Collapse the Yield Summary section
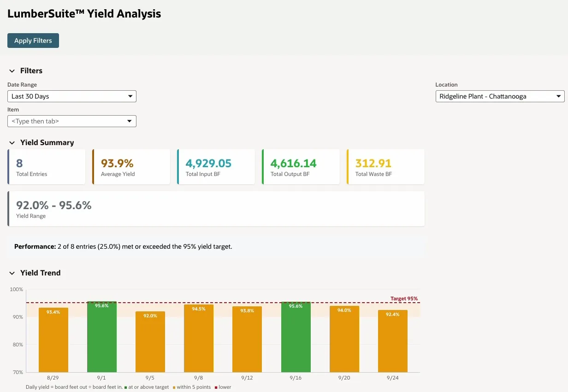The width and height of the screenshot is (568, 392). tap(12, 143)
